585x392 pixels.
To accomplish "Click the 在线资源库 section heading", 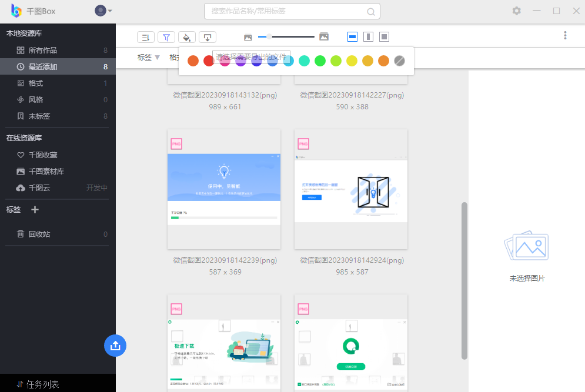I will [24, 138].
